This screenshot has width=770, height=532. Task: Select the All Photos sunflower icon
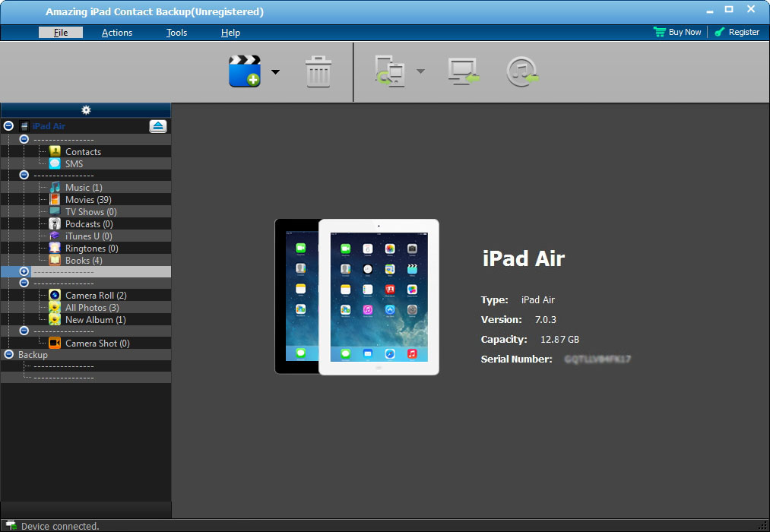click(x=55, y=307)
